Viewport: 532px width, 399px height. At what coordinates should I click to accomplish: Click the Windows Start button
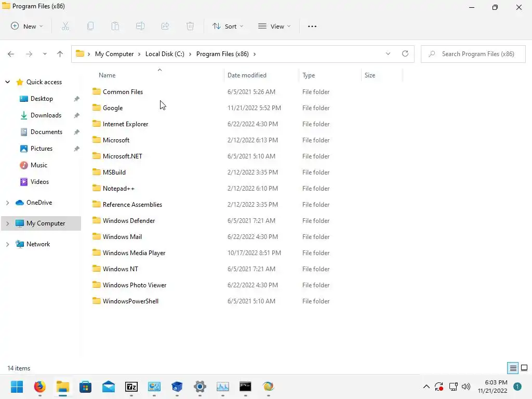point(17,387)
